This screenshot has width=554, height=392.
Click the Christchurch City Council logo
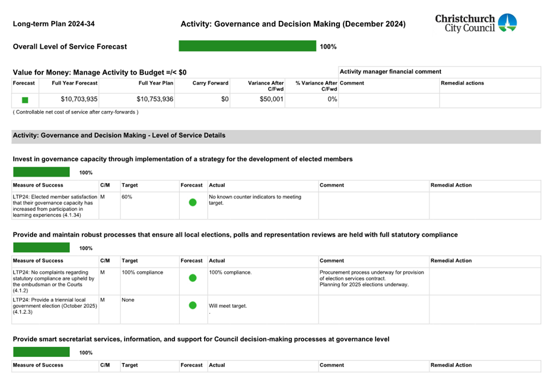476,23
